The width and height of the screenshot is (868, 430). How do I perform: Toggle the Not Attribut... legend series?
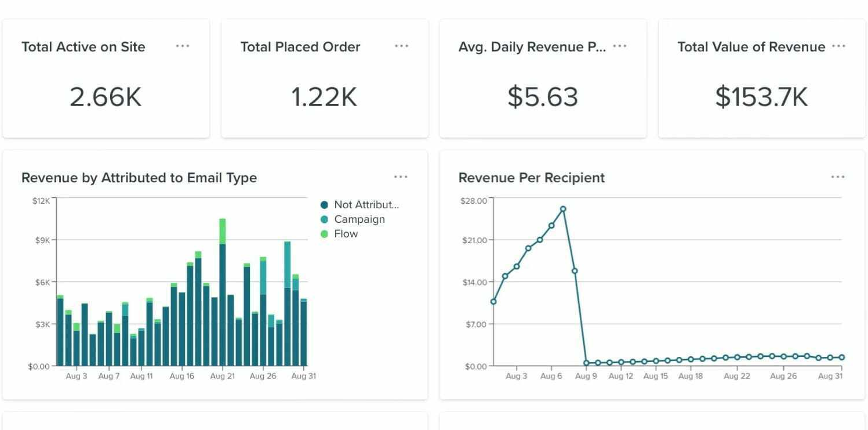360,205
